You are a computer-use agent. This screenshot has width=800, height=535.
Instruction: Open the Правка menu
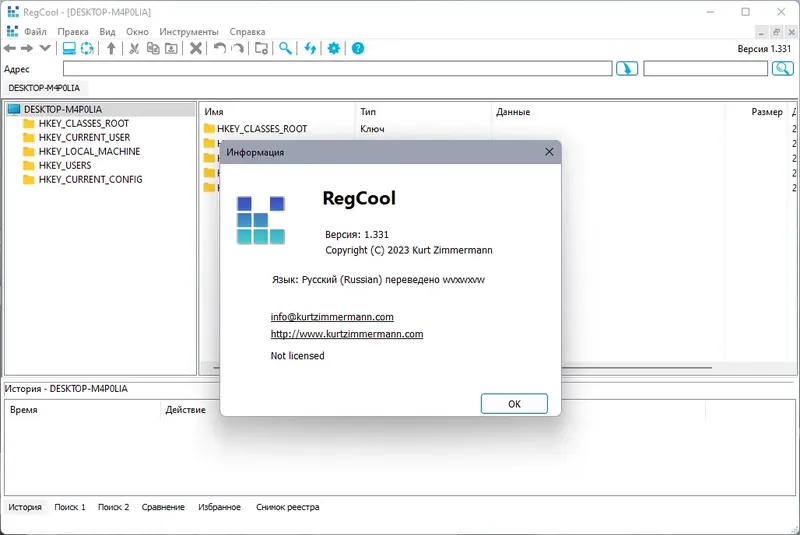pyautogui.click(x=73, y=32)
